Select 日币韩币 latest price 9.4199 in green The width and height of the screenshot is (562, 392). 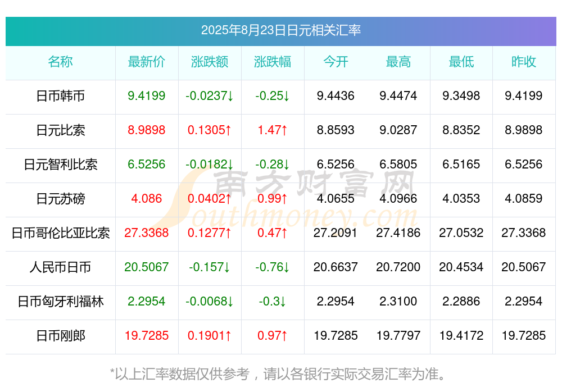(x=146, y=95)
